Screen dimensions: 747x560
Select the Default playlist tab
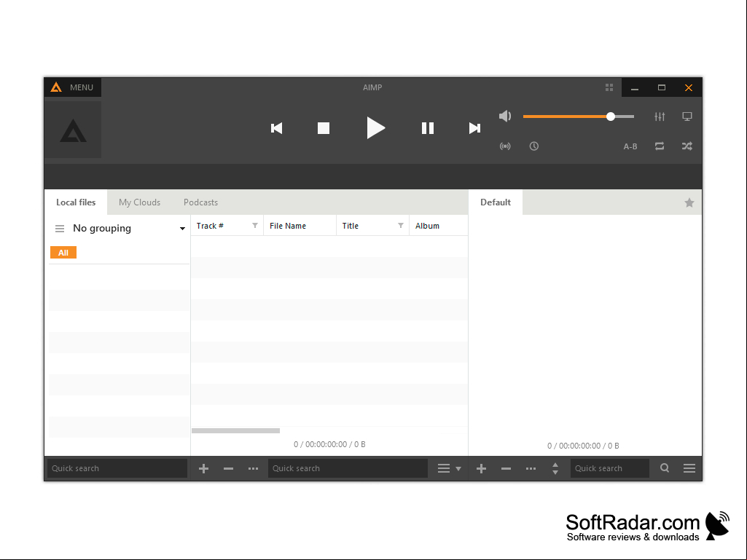[x=496, y=202]
